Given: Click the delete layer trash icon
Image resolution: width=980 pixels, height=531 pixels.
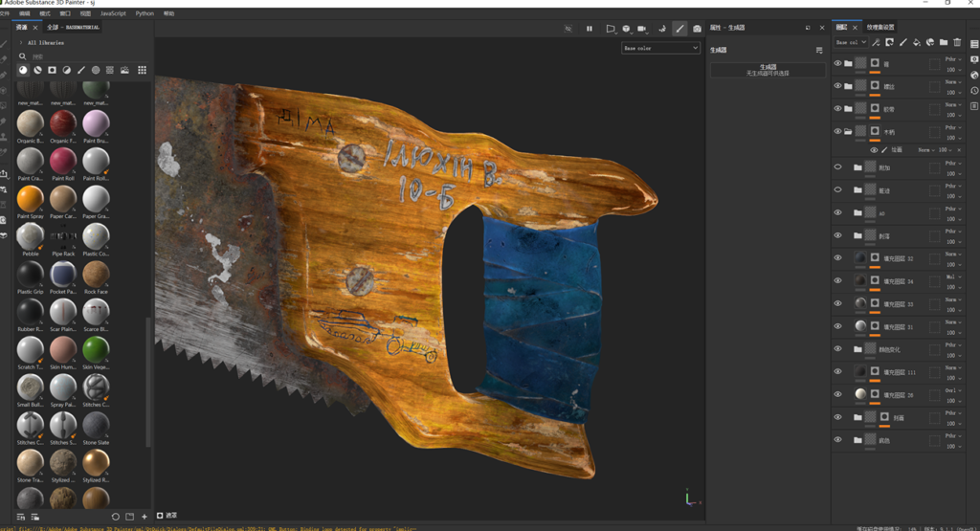Looking at the screenshot, I should 957,42.
